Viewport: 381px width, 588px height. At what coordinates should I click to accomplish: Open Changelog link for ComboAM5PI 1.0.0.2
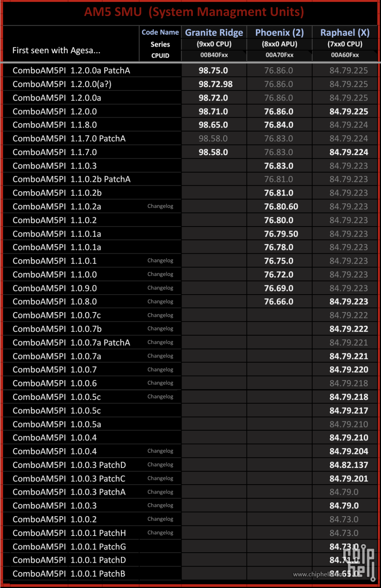pyautogui.click(x=160, y=519)
